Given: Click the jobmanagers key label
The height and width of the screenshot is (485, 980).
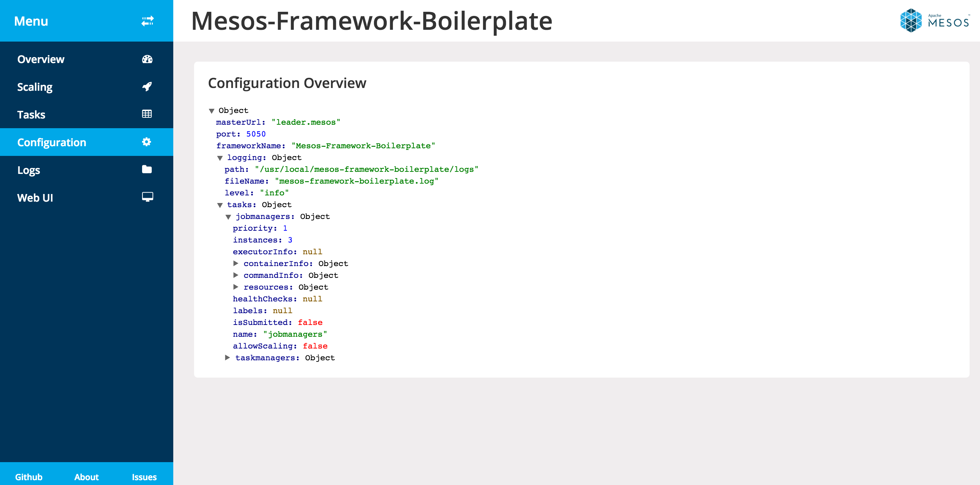Looking at the screenshot, I should 265,217.
